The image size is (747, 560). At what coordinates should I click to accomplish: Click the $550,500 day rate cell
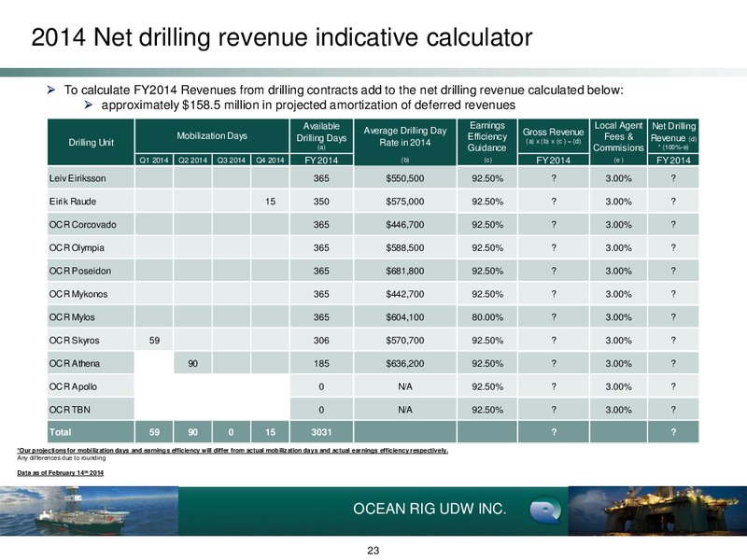[405, 178]
